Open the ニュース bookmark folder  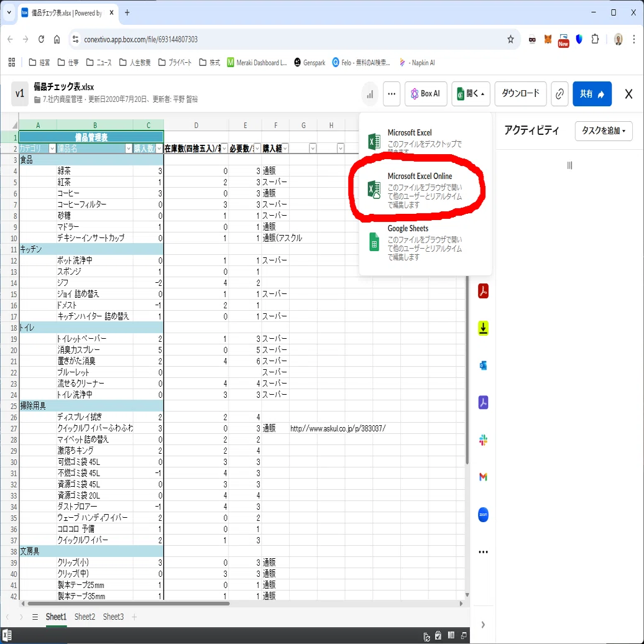[99, 62]
